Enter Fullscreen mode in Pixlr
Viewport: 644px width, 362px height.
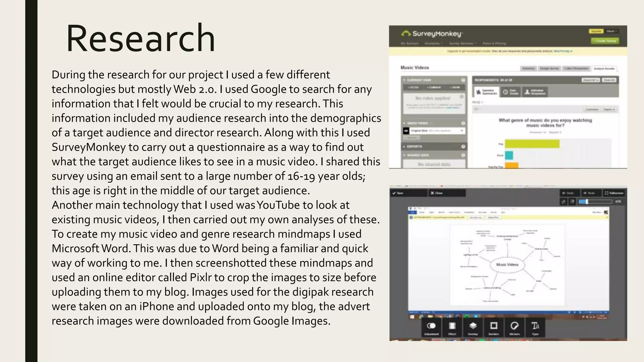coord(614,193)
